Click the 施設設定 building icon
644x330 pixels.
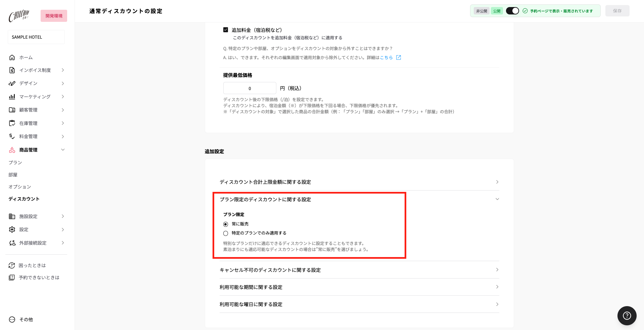point(12,216)
